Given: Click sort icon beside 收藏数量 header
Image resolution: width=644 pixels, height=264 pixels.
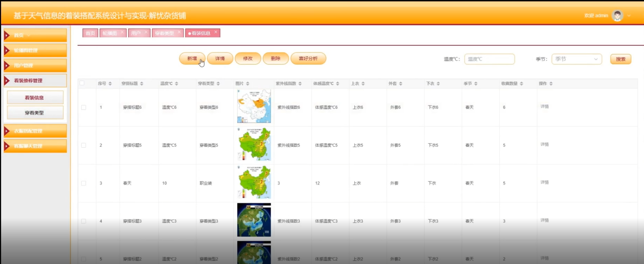Looking at the screenshot, I should pyautogui.click(x=521, y=84).
